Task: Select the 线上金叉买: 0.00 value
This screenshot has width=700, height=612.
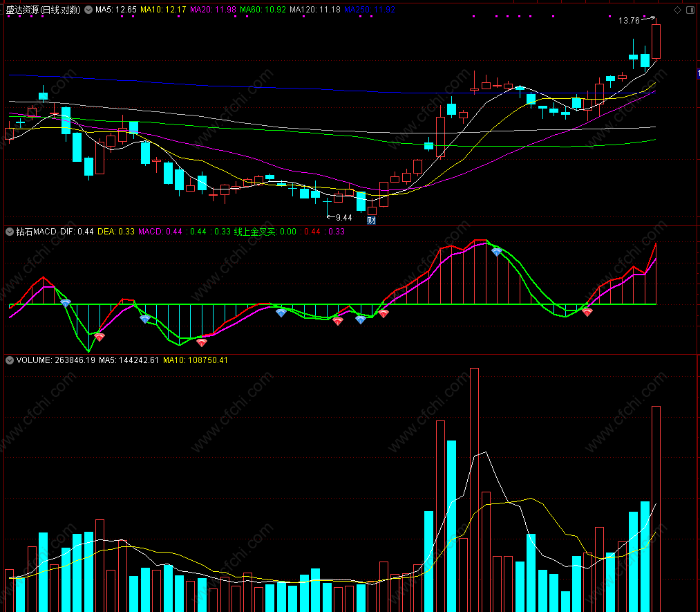Action: (265, 232)
